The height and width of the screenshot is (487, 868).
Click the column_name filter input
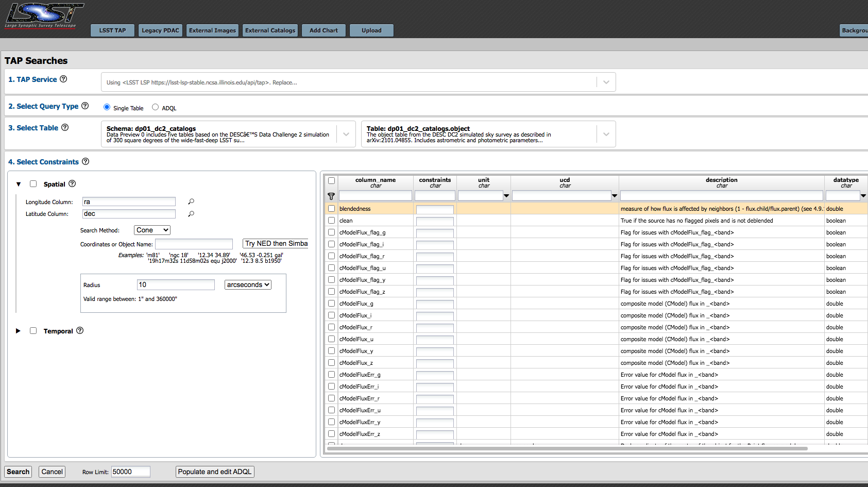[375, 196]
